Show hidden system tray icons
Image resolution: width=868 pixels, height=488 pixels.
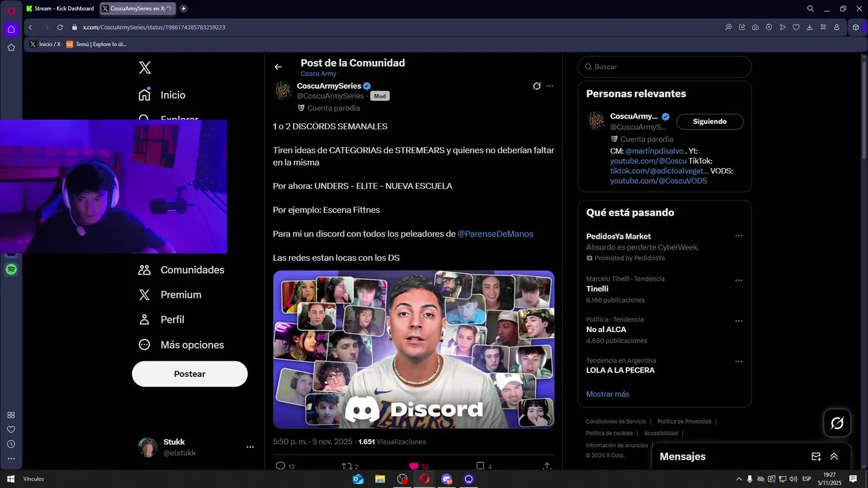[x=738, y=479]
